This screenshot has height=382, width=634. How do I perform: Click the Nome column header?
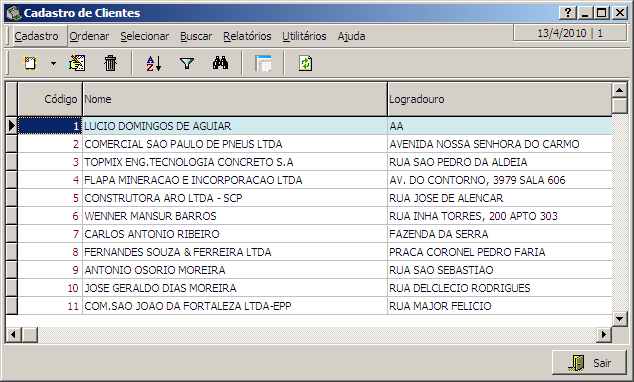pos(235,99)
